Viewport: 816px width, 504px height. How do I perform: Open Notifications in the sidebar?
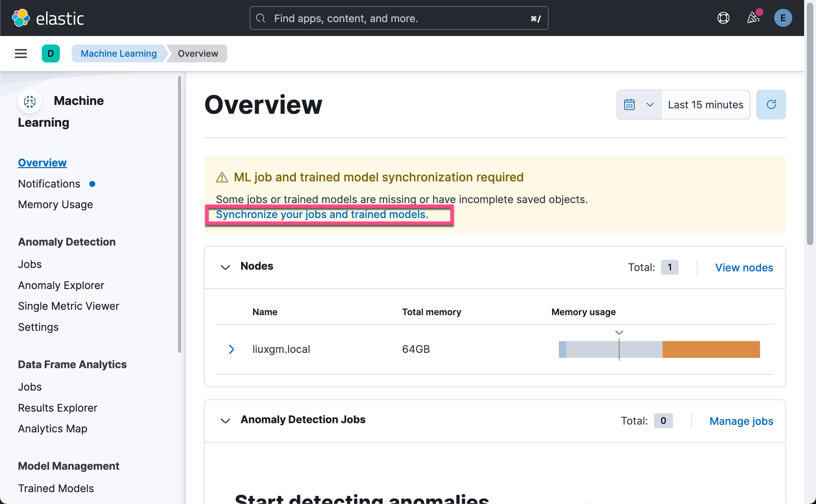coord(49,184)
